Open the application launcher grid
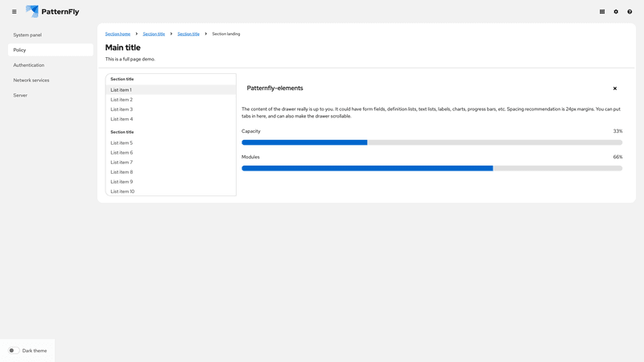Screen dimensions: 644x362 click(x=602, y=12)
